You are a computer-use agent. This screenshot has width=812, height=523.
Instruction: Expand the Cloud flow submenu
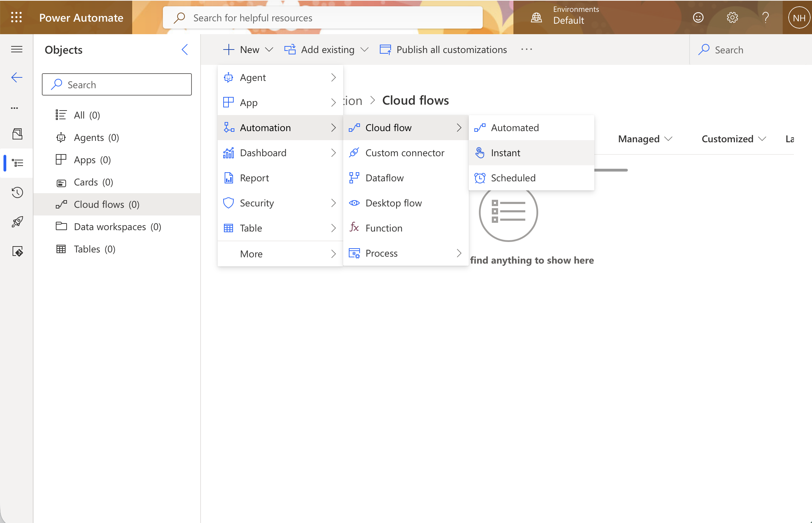tap(406, 128)
